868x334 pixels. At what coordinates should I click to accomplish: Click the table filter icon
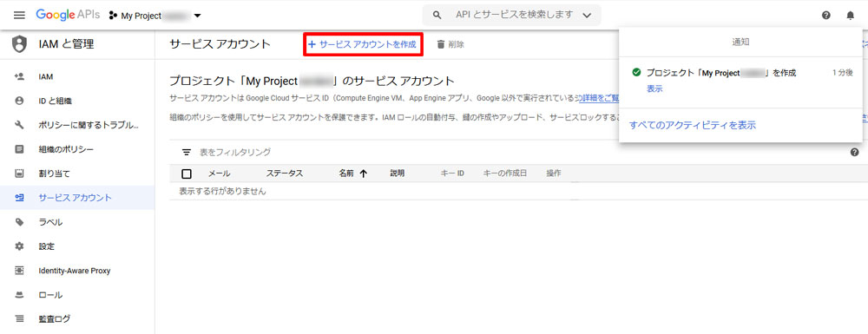[187, 152]
